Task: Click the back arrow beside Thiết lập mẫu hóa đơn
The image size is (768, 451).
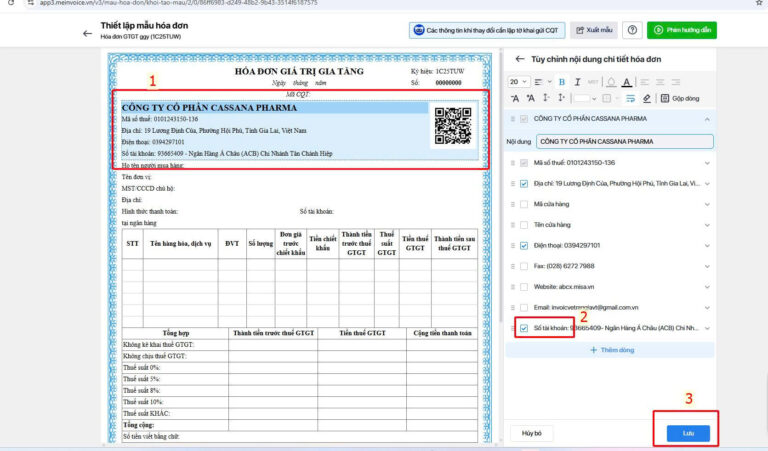Action: [87, 32]
